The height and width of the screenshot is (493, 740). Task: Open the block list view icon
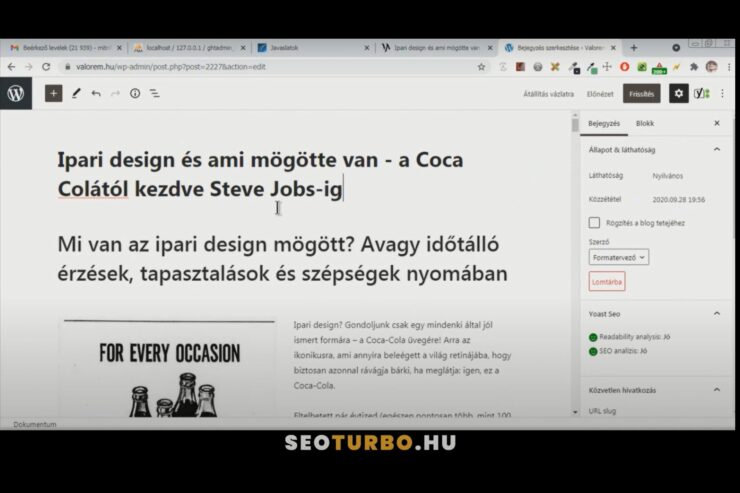155,93
